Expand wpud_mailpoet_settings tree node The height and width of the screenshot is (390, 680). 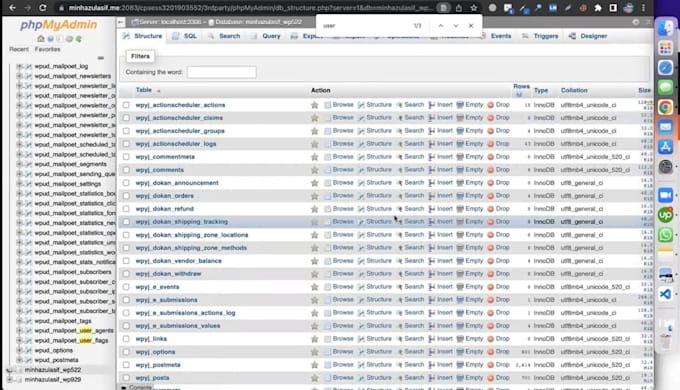(x=19, y=184)
